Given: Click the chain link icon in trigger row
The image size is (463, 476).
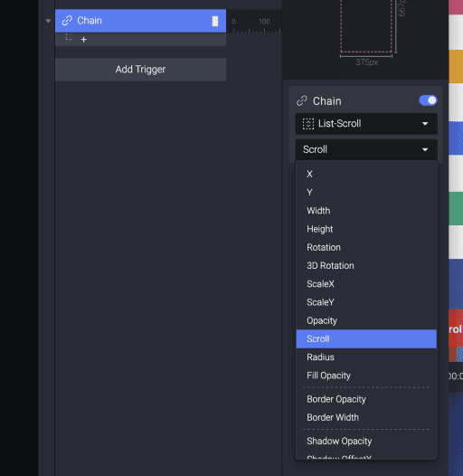Looking at the screenshot, I should tap(67, 21).
